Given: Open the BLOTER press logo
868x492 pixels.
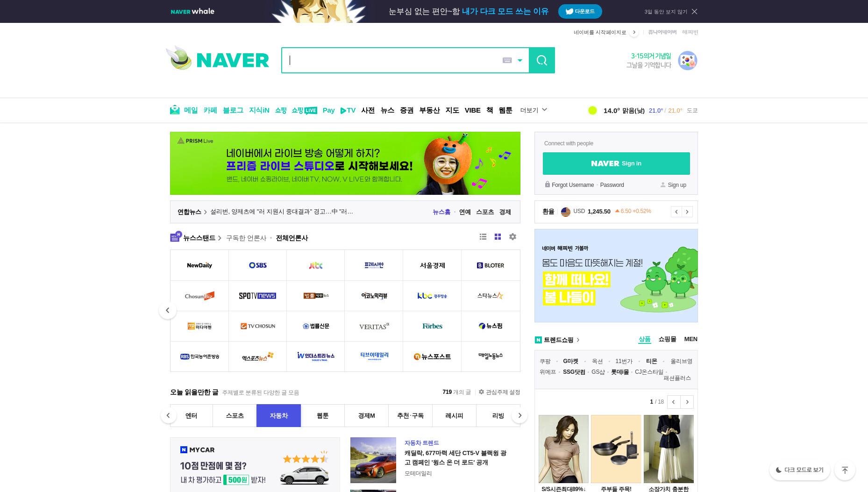Looking at the screenshot, I should (x=491, y=265).
